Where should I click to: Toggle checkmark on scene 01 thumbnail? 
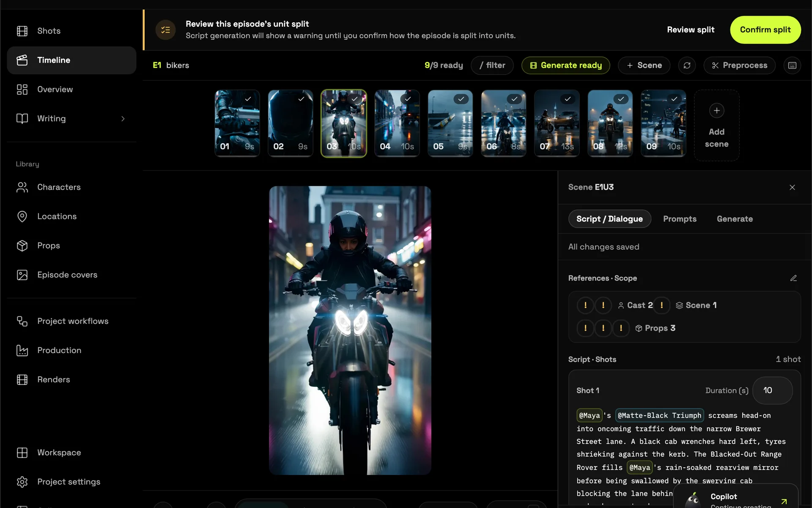(248, 99)
